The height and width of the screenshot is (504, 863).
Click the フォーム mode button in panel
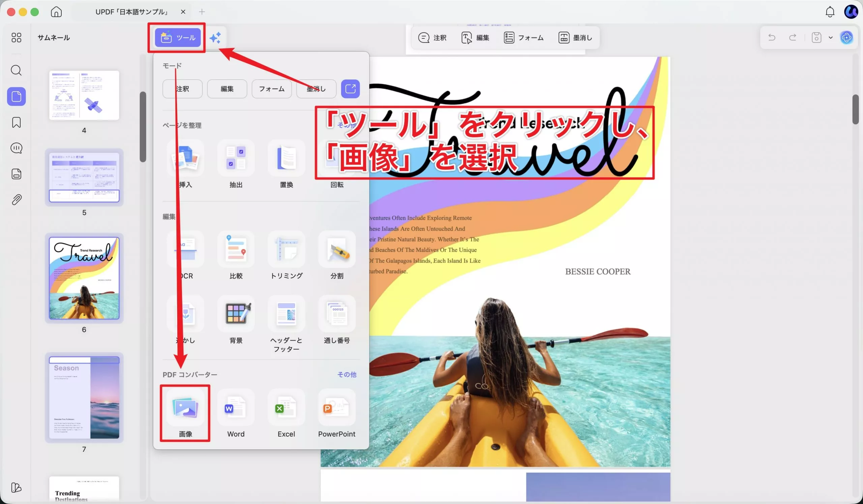coord(272,89)
